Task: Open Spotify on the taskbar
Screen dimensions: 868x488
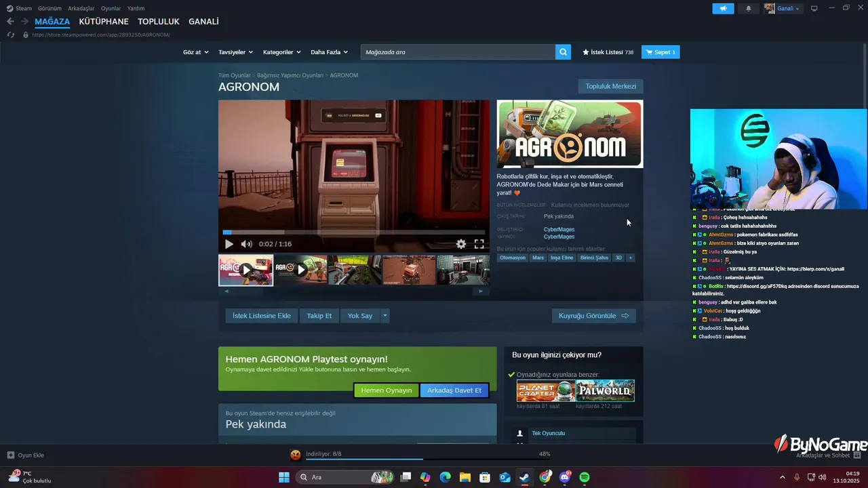Action: click(585, 477)
